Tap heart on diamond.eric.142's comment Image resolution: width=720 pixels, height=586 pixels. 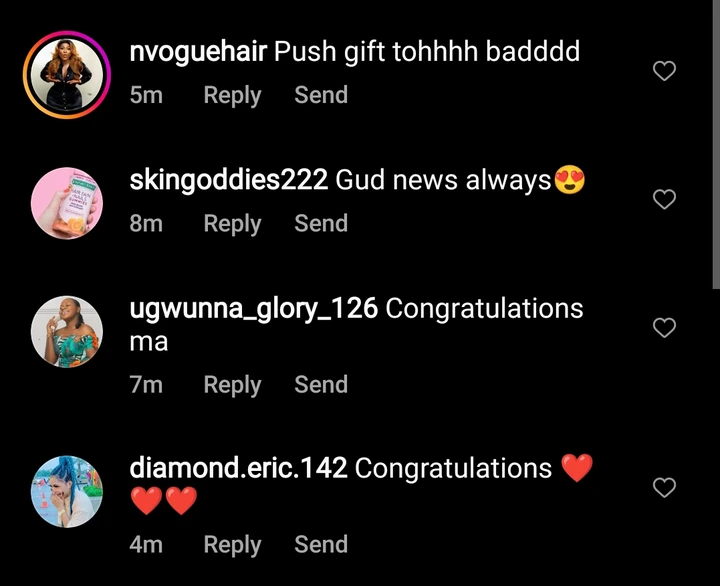(x=664, y=488)
